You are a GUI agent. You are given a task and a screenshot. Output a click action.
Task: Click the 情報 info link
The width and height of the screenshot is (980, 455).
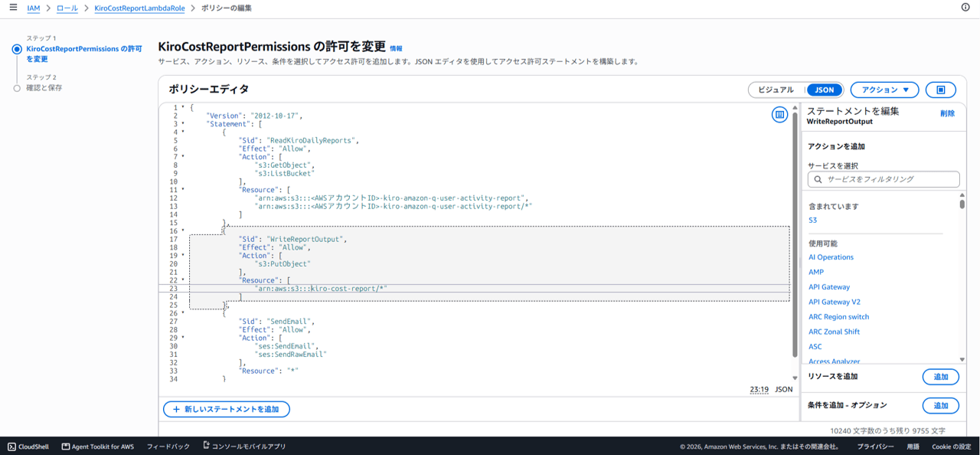click(x=396, y=48)
